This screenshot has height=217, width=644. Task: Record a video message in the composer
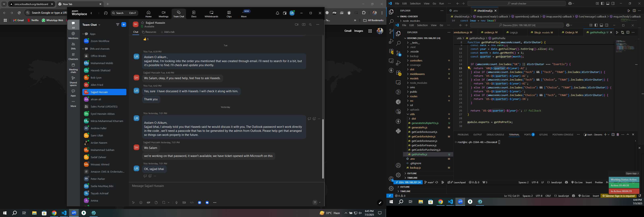[x=184, y=203]
